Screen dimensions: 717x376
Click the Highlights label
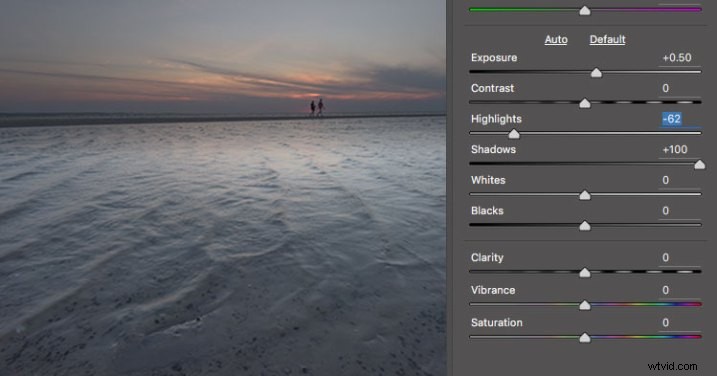coord(496,119)
